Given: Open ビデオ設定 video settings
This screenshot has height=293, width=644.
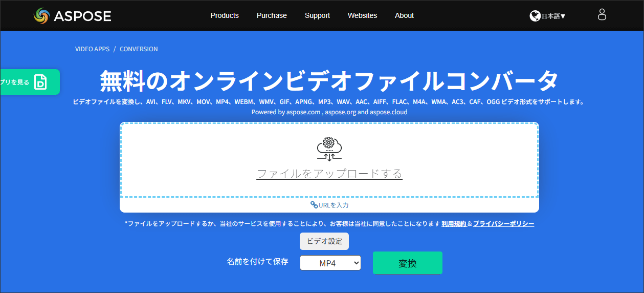Looking at the screenshot, I should pos(324,241).
